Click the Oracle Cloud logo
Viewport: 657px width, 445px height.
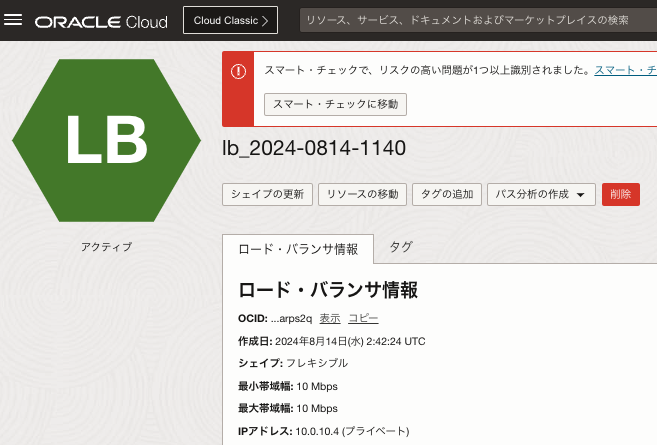pos(101,22)
